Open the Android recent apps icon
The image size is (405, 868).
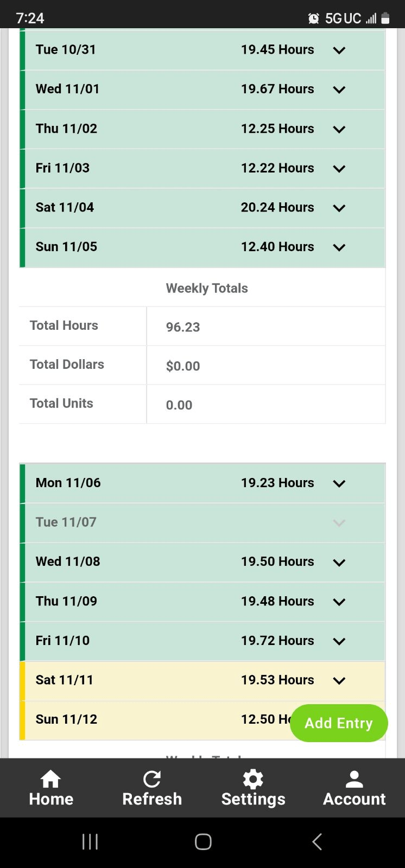[x=90, y=841]
